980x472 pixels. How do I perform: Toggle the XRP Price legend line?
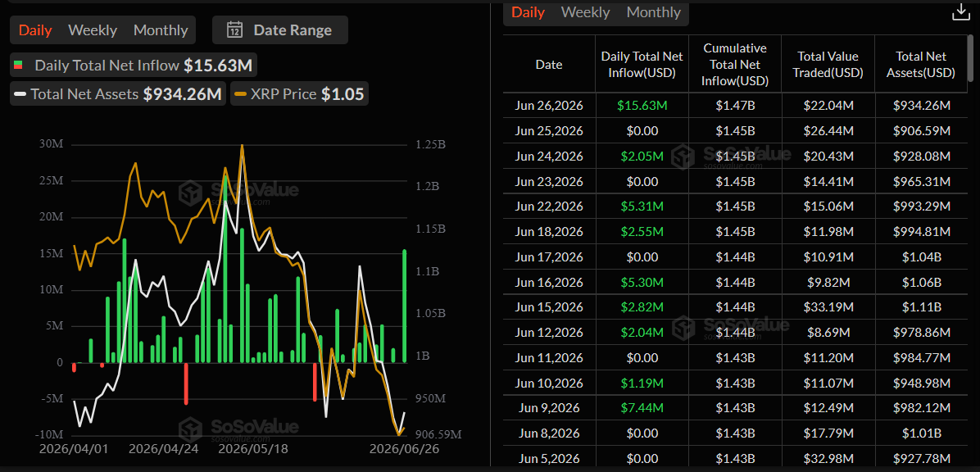pos(299,94)
